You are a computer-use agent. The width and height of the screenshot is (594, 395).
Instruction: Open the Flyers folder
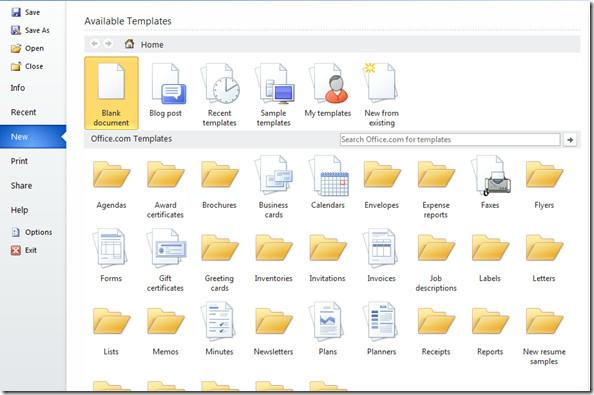544,184
